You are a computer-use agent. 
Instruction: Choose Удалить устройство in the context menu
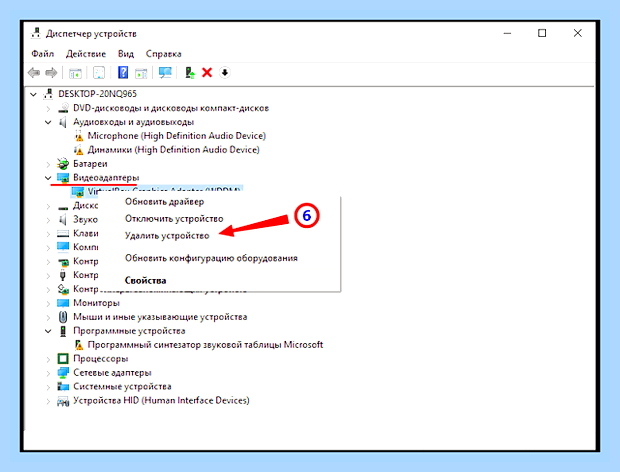coord(167,236)
